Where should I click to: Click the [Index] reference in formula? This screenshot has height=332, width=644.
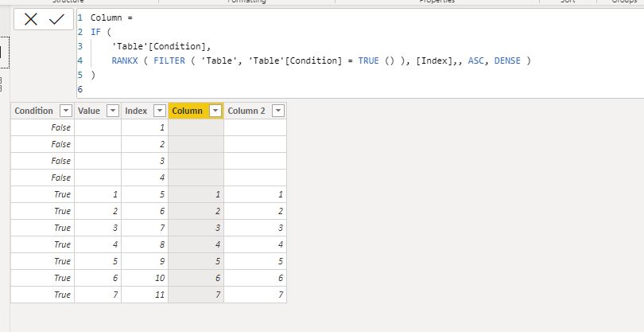434,61
